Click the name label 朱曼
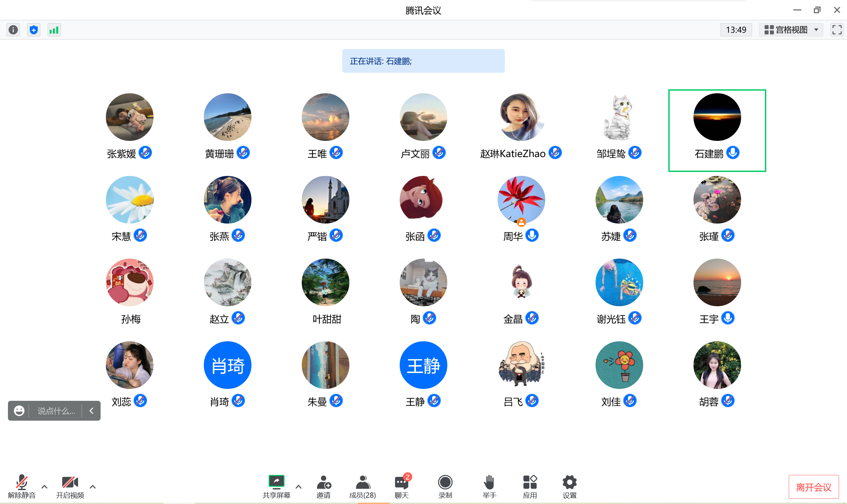The image size is (847, 504). pyautogui.click(x=317, y=402)
